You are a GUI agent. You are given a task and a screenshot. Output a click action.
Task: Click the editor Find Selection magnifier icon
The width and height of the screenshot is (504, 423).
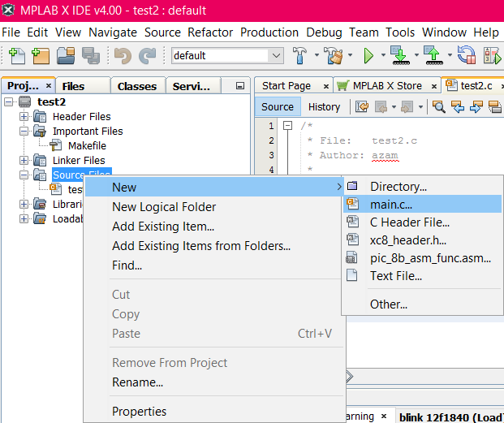439,106
